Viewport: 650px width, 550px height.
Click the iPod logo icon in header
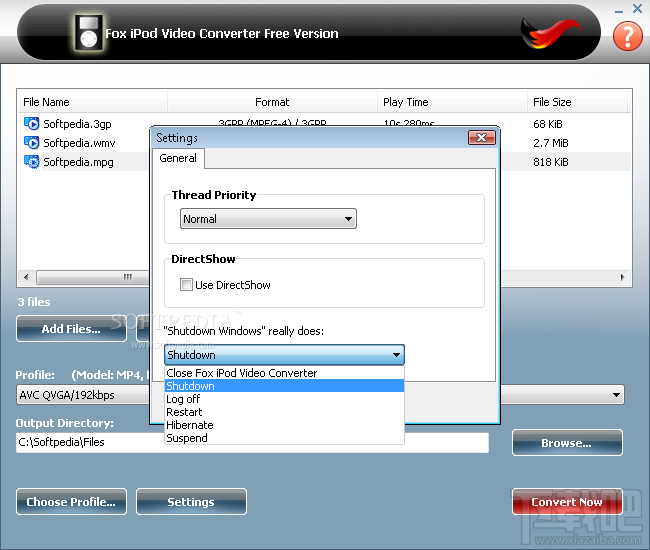[89, 33]
